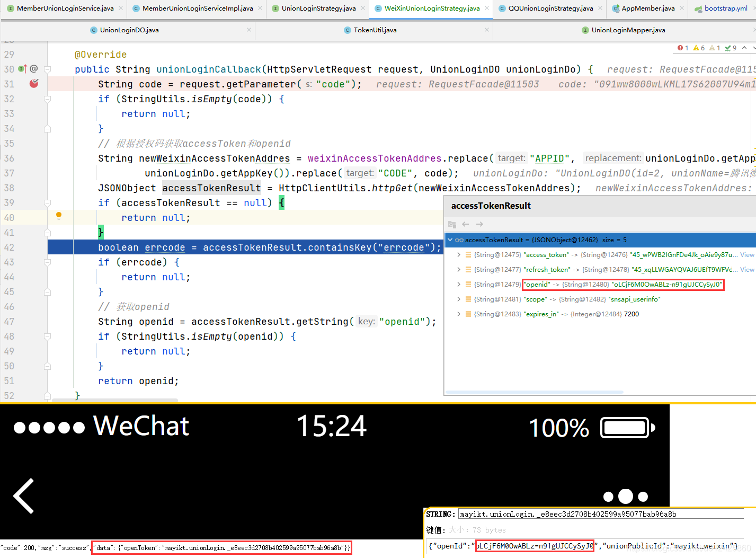Click View link for access_token value
756x558 pixels.
[747, 255]
